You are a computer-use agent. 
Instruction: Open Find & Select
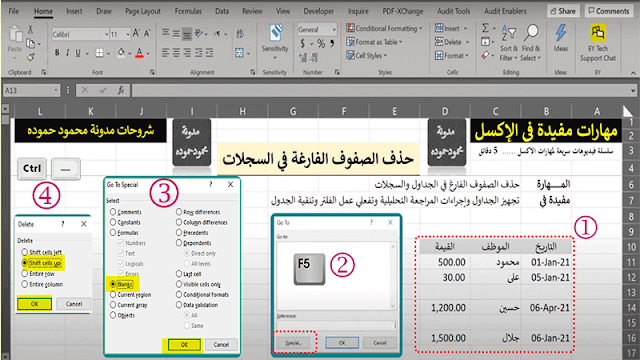click(531, 43)
